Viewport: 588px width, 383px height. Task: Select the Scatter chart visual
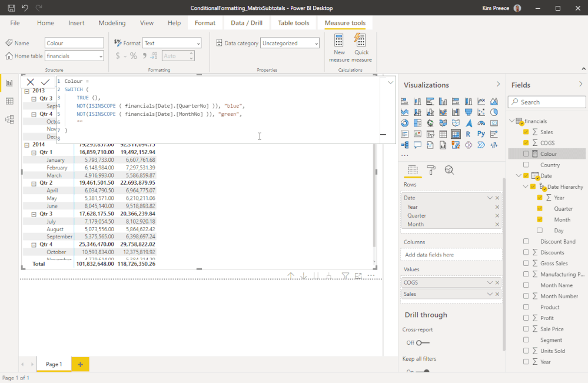[x=481, y=112]
